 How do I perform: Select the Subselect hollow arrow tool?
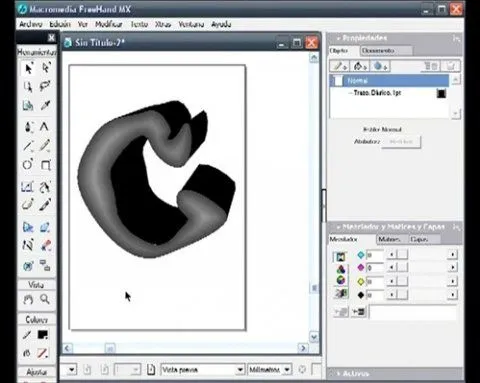pyautogui.click(x=45, y=68)
